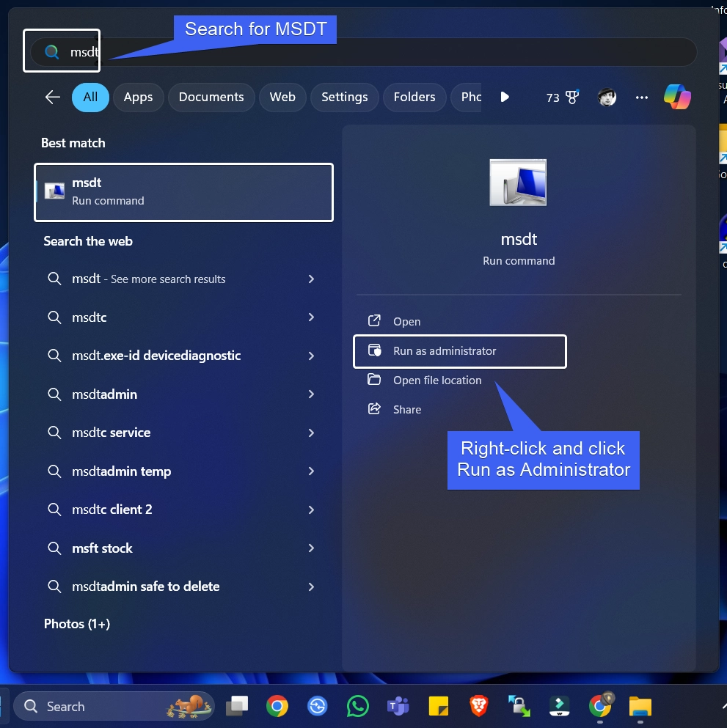Open the blue sync app on taskbar
The height and width of the screenshot is (728, 727).
coord(317,706)
